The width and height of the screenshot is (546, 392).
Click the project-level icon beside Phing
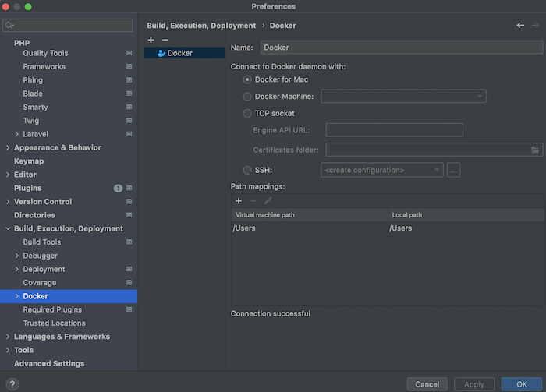[129, 80]
